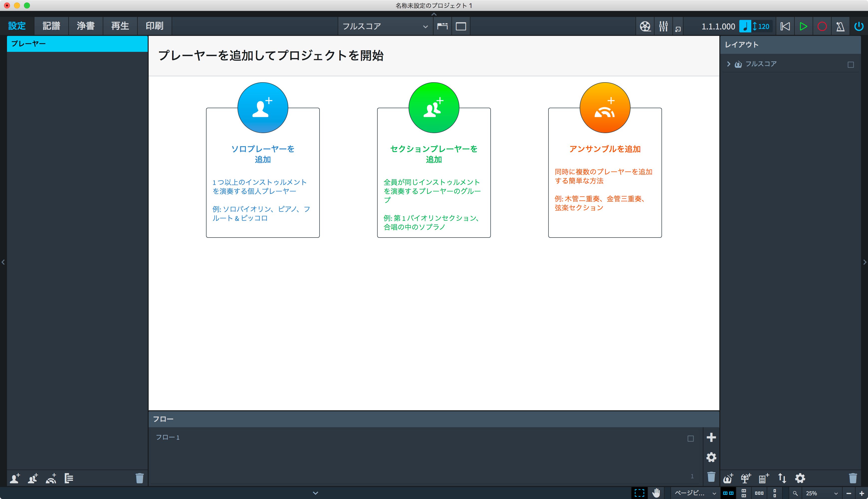Click the tempo value 120
This screenshot has width=868, height=499.
tap(763, 26)
